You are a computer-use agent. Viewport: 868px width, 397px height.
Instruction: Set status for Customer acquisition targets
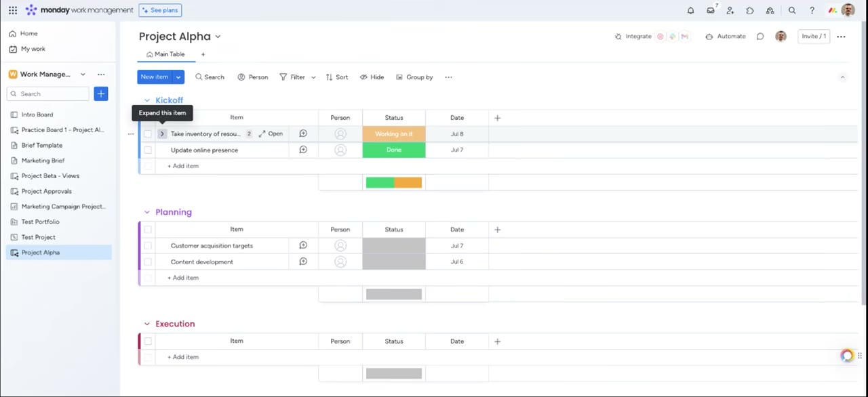tap(394, 246)
